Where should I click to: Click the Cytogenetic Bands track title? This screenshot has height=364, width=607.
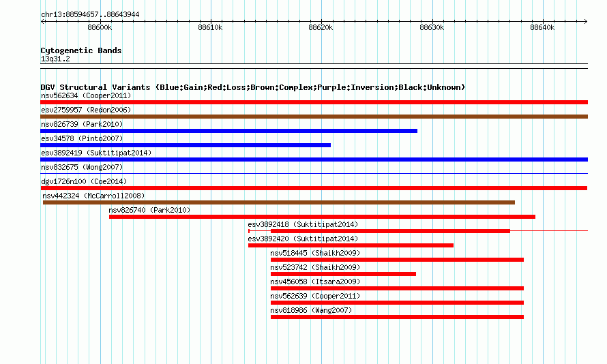tap(81, 50)
